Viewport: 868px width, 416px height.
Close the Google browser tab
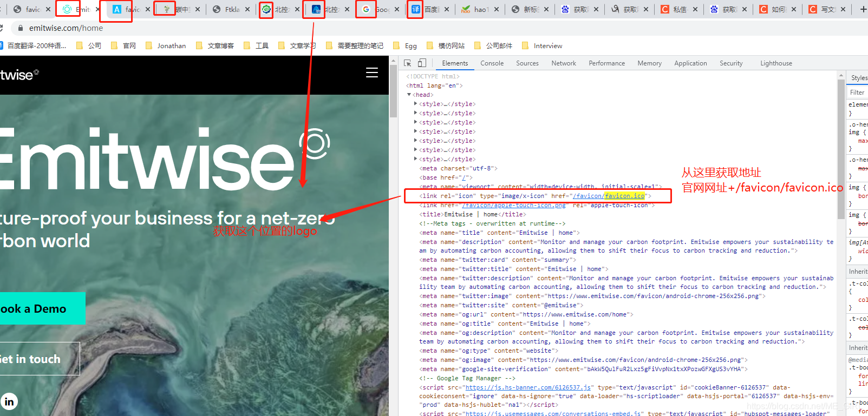tap(397, 9)
